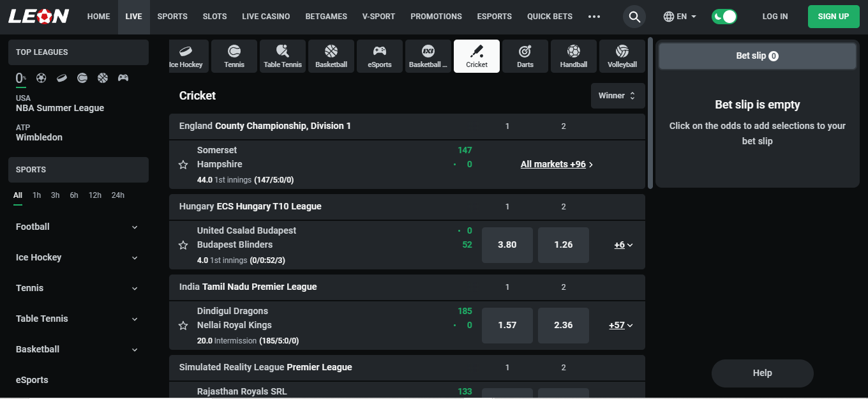
Task: Open the QUICK BETS menu item
Action: pos(550,17)
